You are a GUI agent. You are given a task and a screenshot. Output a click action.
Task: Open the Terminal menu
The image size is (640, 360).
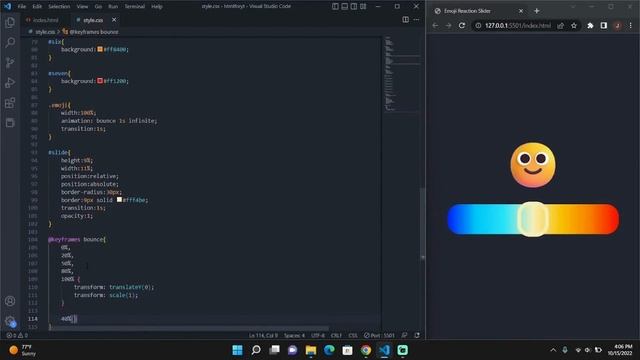pyautogui.click(x=135, y=7)
